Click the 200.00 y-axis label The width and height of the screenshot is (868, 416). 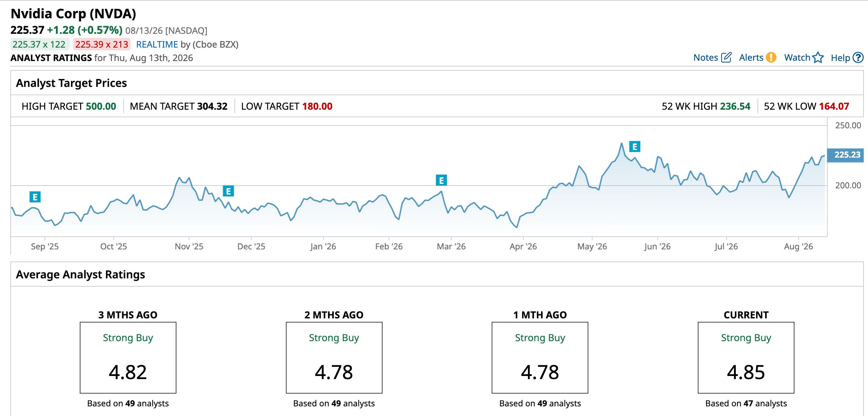click(x=848, y=186)
